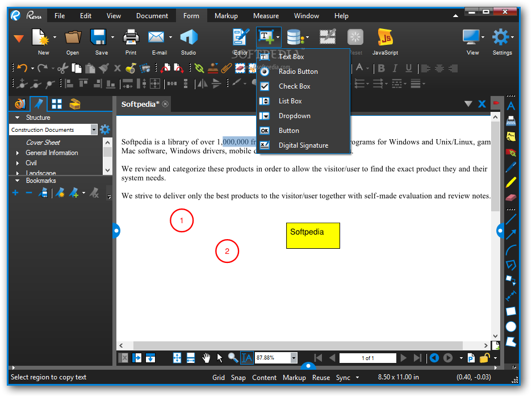Viewport: 532px width, 397px height.
Task: Expand the Civil tree item
Action: (x=18, y=163)
